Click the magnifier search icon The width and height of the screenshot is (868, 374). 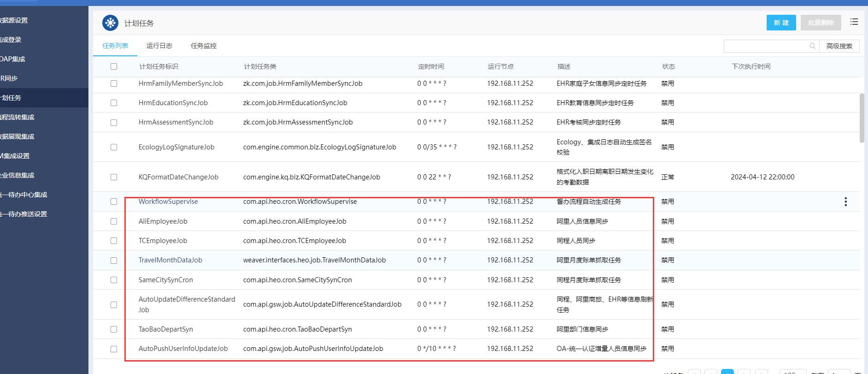pyautogui.click(x=813, y=46)
